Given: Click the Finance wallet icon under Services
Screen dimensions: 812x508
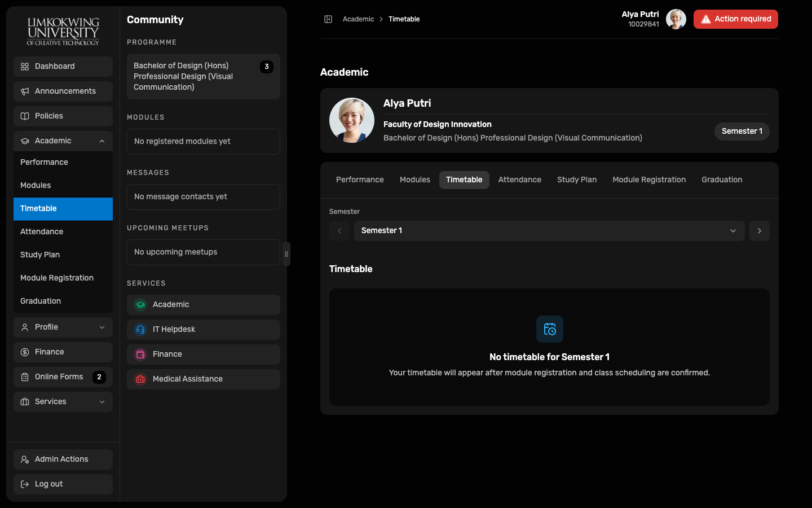Looking at the screenshot, I should (x=140, y=354).
